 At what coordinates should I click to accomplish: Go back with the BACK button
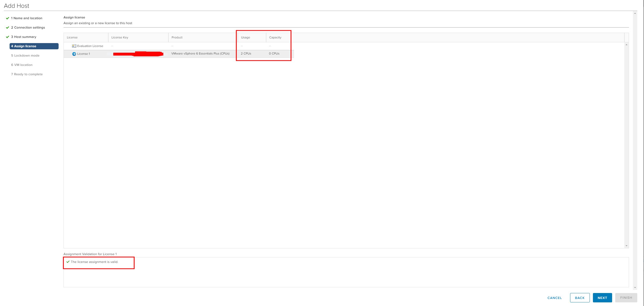(580, 298)
